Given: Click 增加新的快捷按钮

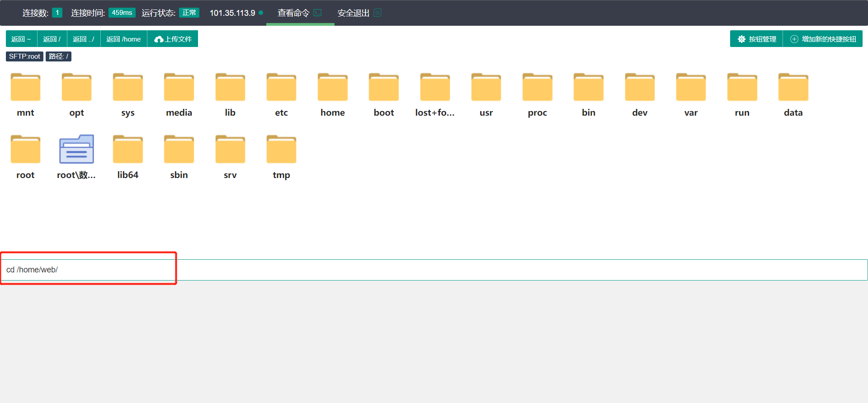Looking at the screenshot, I should click(823, 39).
